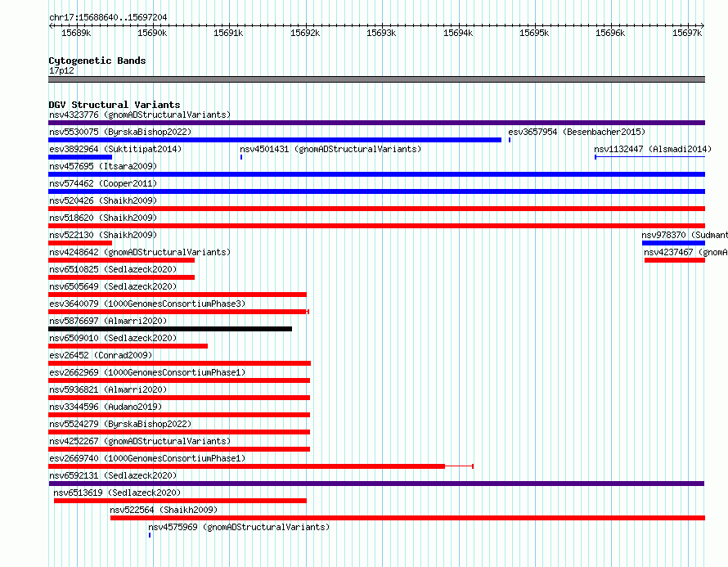Click the 15696k ruler label
This screenshot has width=728, height=567.
click(610, 33)
